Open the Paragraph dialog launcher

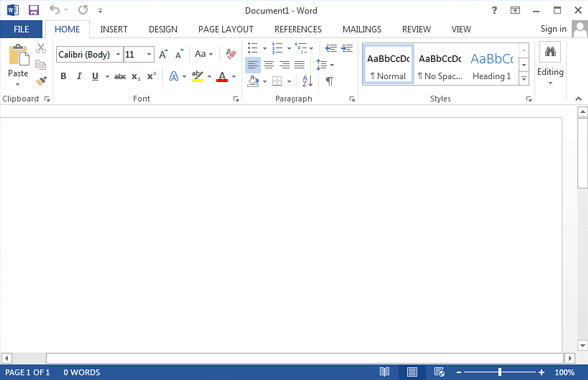click(352, 99)
